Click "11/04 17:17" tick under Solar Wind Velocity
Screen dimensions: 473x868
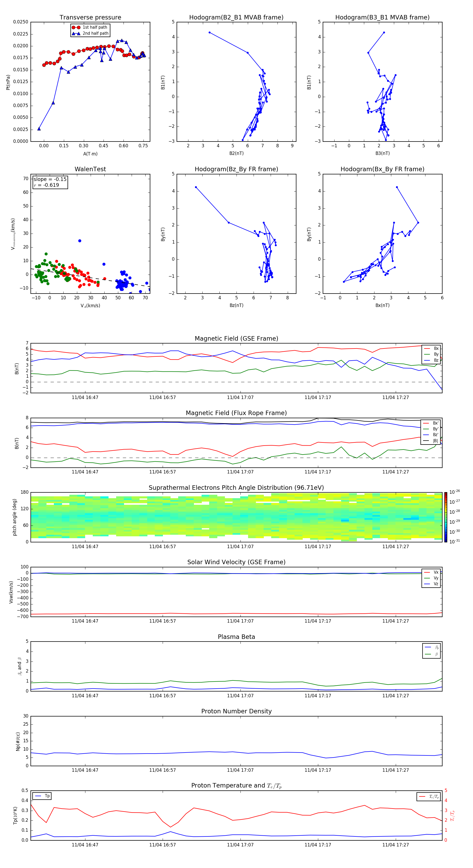318,621
